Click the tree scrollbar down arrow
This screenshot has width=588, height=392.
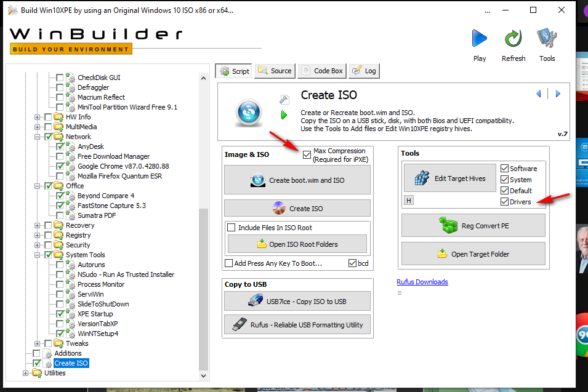pyautogui.click(x=203, y=375)
